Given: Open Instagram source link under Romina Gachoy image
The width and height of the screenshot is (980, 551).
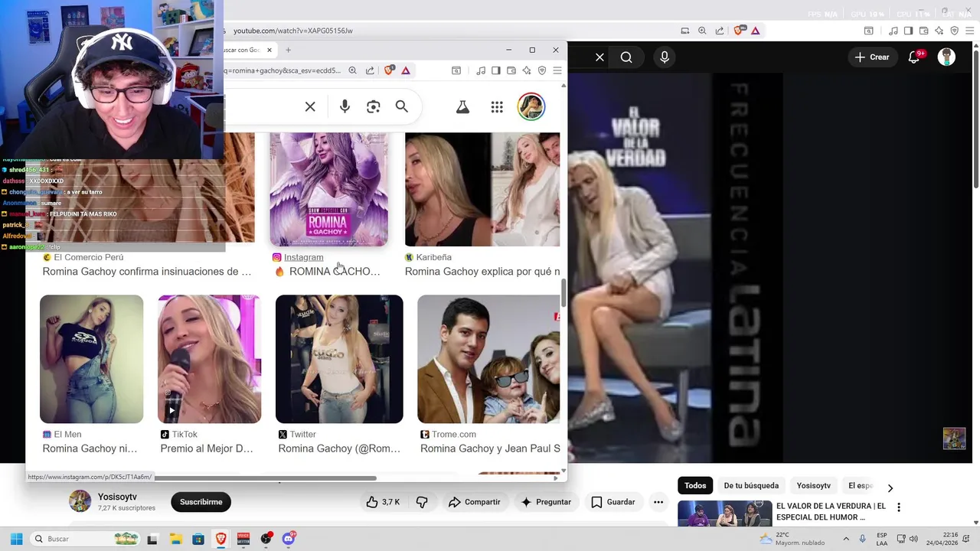Looking at the screenshot, I should (303, 257).
